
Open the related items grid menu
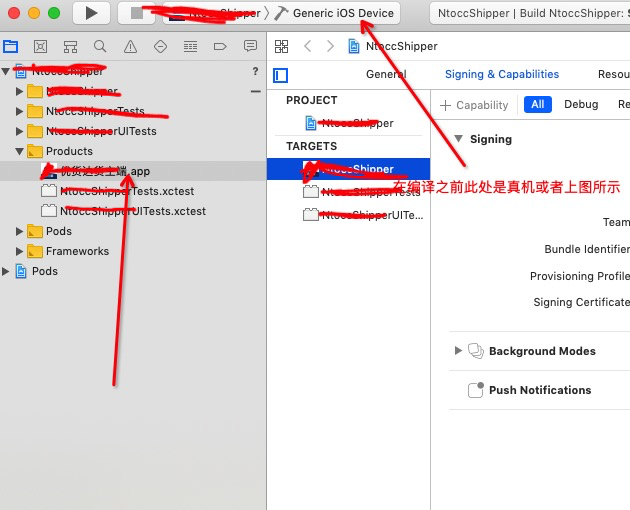pyautogui.click(x=281, y=47)
